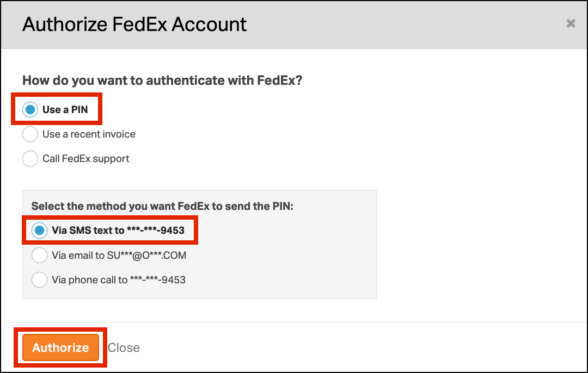588x373 pixels.
Task: Click the 'Select the method you want' heading
Action: [x=162, y=207]
